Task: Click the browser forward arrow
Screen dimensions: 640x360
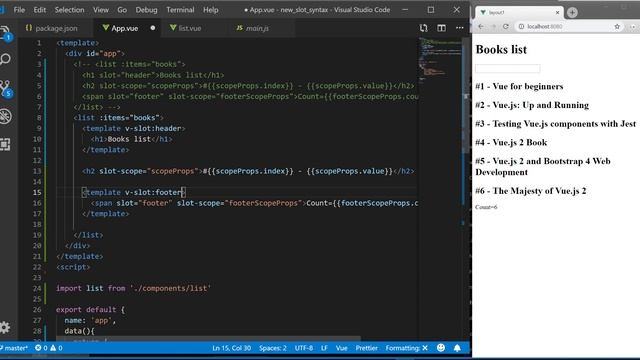Action: pos(493,27)
